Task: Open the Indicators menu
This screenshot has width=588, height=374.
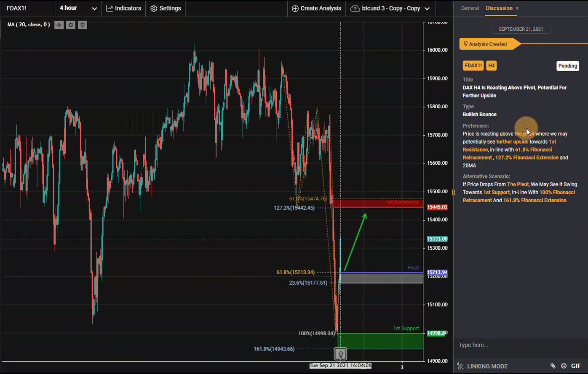Action: click(x=123, y=8)
